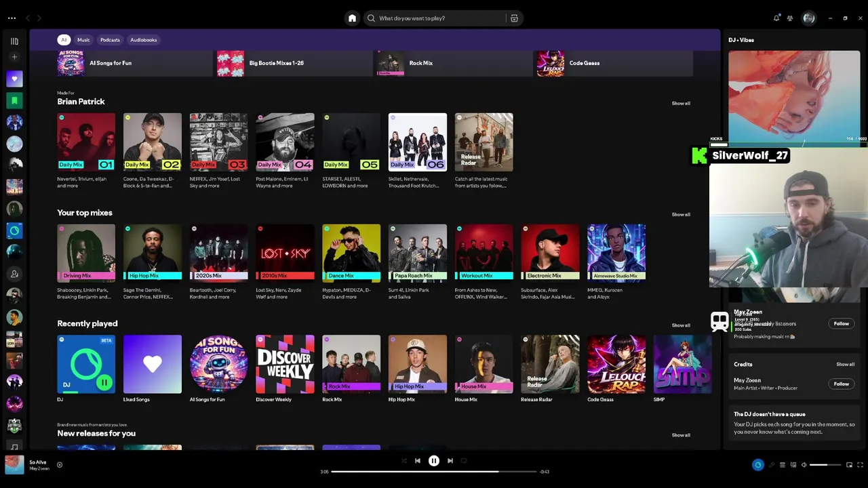Open the Browse icon in search bar
This screenshot has height=488, width=868.
click(x=514, y=18)
